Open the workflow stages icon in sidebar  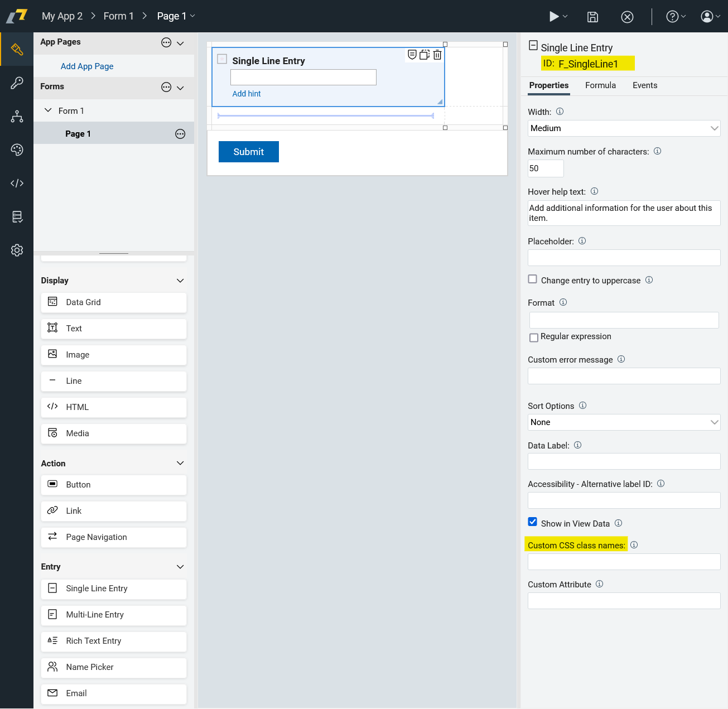coord(17,116)
